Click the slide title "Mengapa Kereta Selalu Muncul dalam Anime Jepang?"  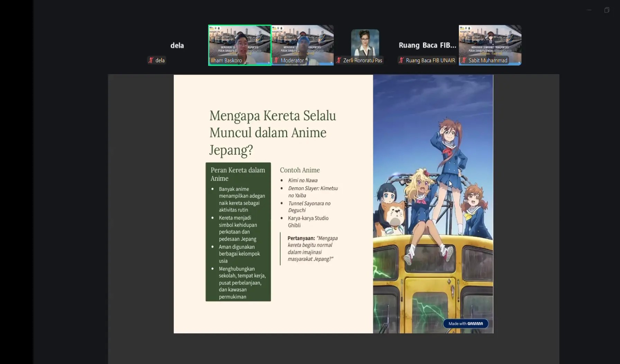pyautogui.click(x=273, y=133)
